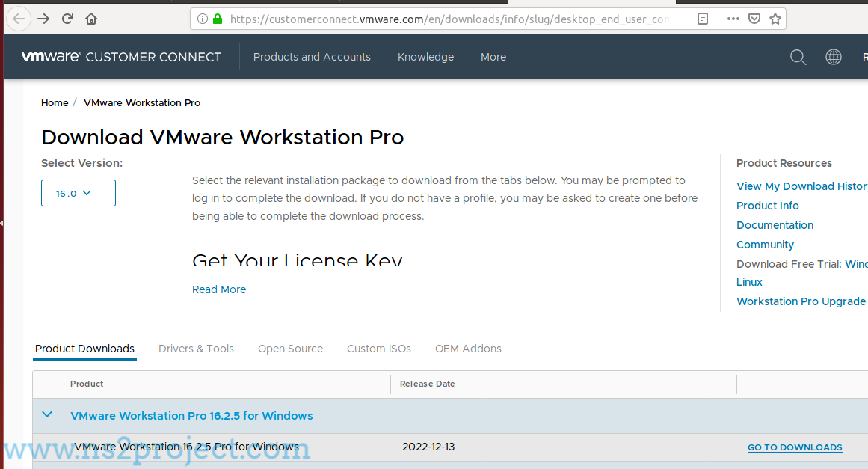Go to the browser home page icon
Viewport: 868px width, 469px height.
pos(91,19)
